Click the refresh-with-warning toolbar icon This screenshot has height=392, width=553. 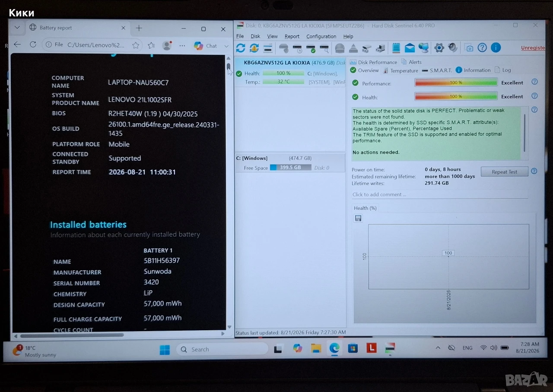pyautogui.click(x=254, y=48)
